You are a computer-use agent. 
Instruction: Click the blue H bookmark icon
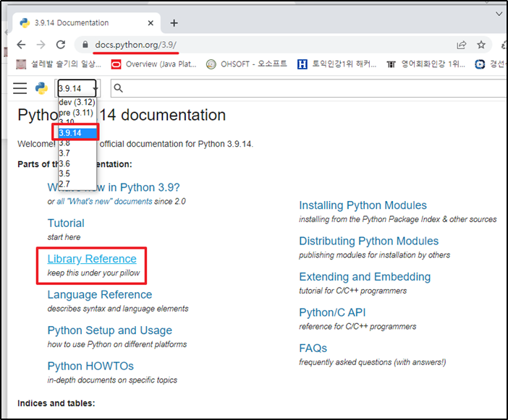tap(302, 64)
